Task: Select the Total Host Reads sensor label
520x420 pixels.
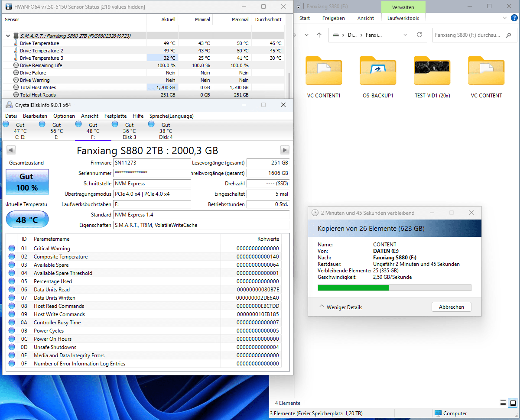Action: (38, 95)
